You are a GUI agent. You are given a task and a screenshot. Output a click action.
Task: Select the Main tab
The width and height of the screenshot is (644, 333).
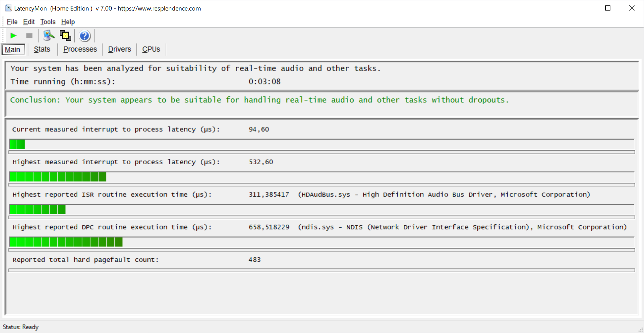[13, 50]
